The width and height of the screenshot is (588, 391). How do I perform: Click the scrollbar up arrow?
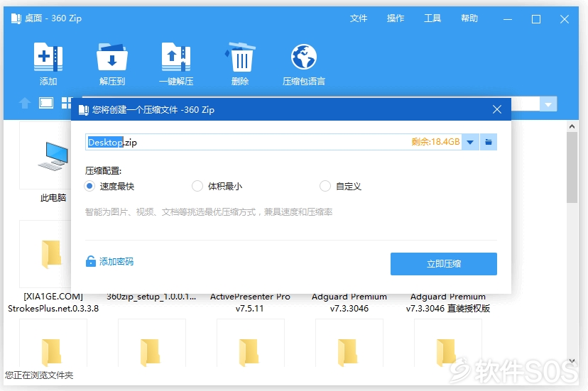tap(572, 126)
